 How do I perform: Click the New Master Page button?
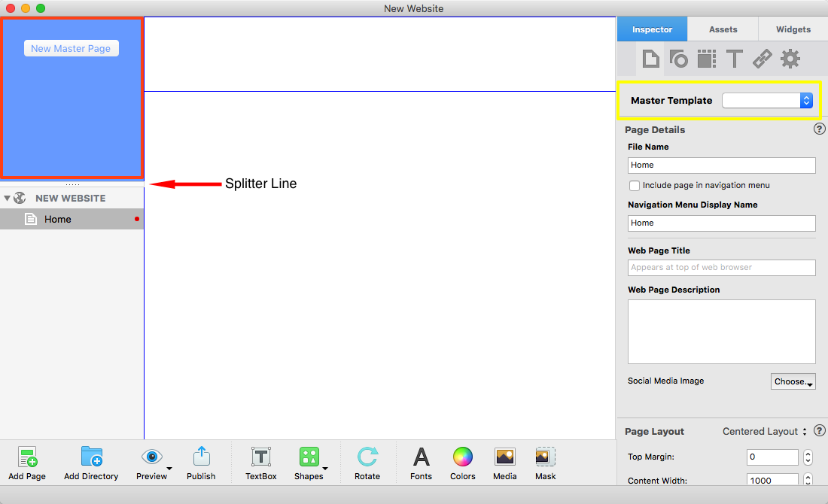(72, 48)
